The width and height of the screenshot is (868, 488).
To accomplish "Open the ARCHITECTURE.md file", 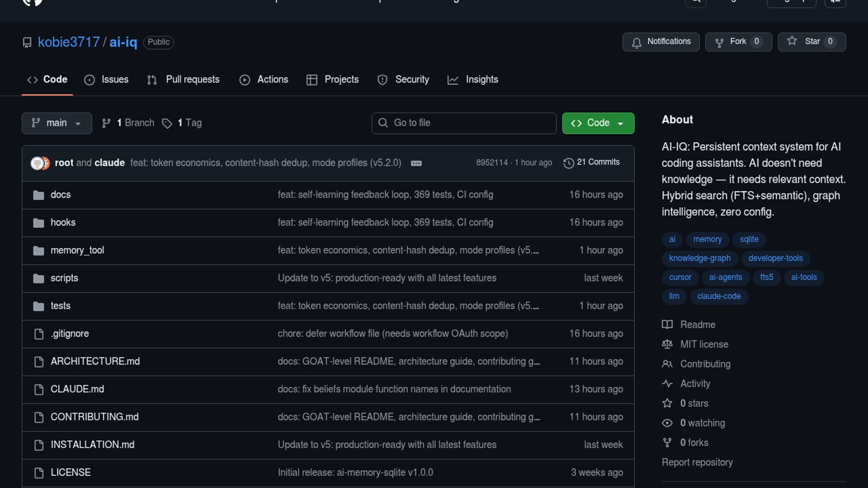I will pos(95,361).
